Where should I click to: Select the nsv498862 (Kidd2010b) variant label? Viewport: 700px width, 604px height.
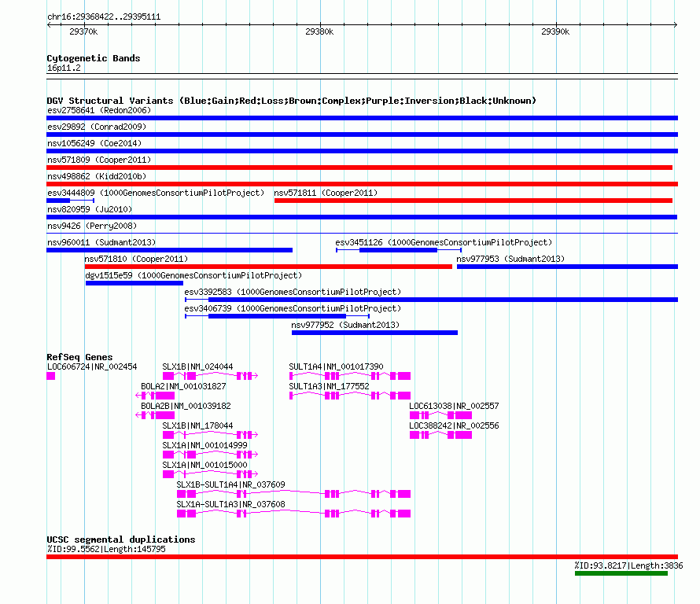click(97, 176)
